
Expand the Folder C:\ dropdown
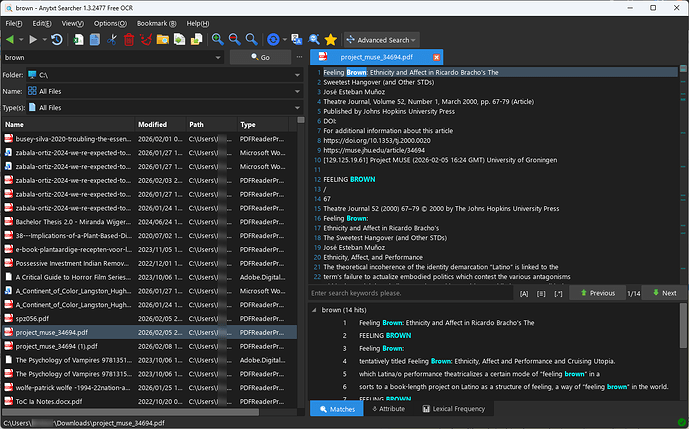pos(297,75)
